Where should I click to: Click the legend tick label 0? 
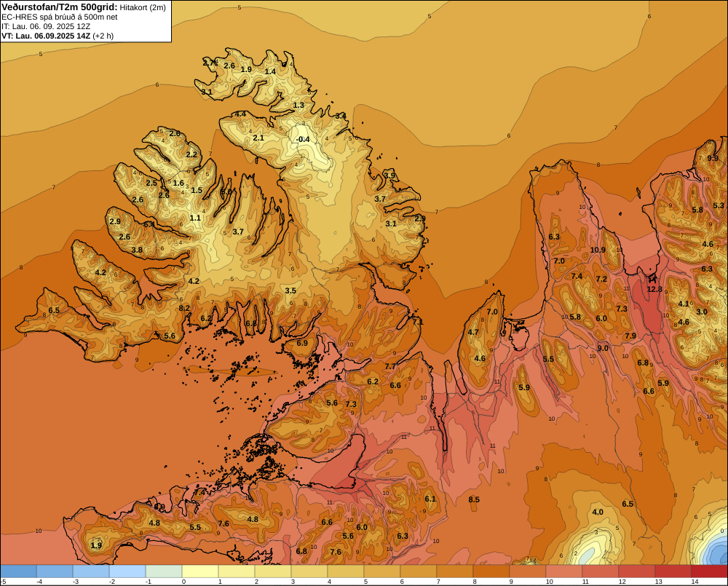click(184, 582)
